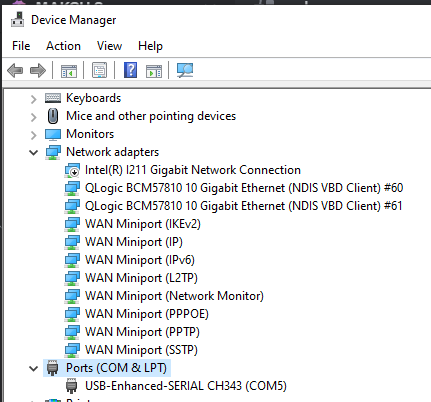
Task: Expand the Keyboards category
Action: point(33,99)
